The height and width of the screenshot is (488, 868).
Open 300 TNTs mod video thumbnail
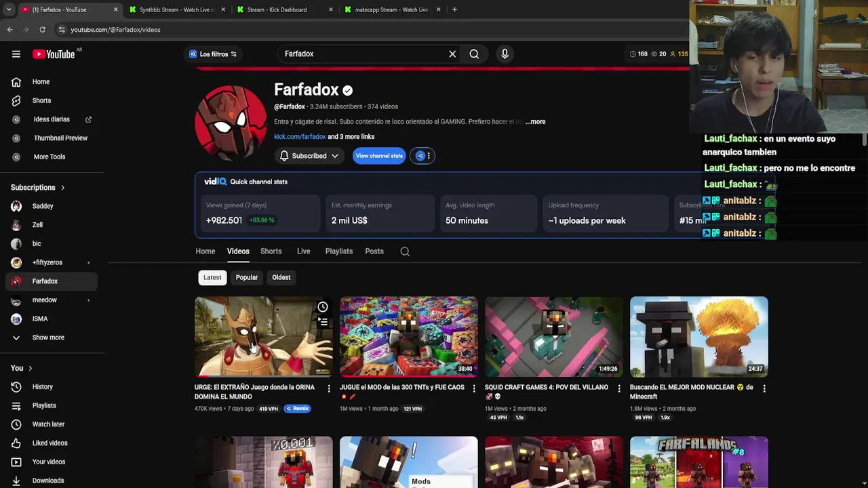coord(409,336)
